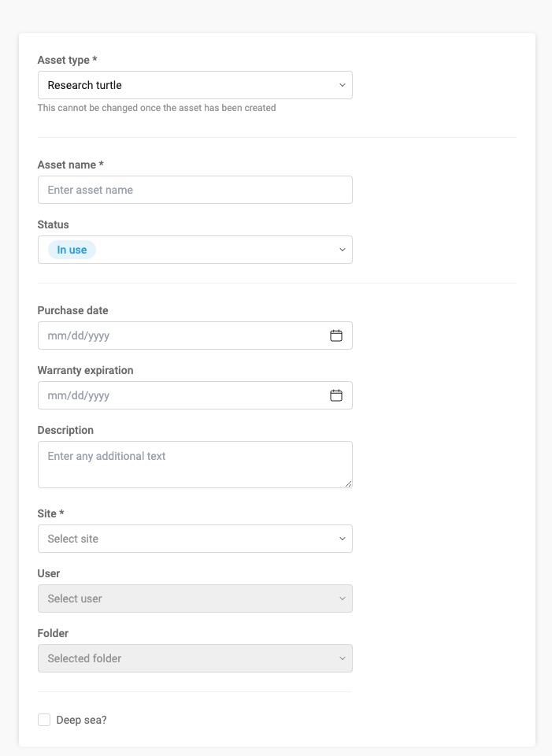Click the "Asset name *" label
552x756 pixels.
(71, 165)
